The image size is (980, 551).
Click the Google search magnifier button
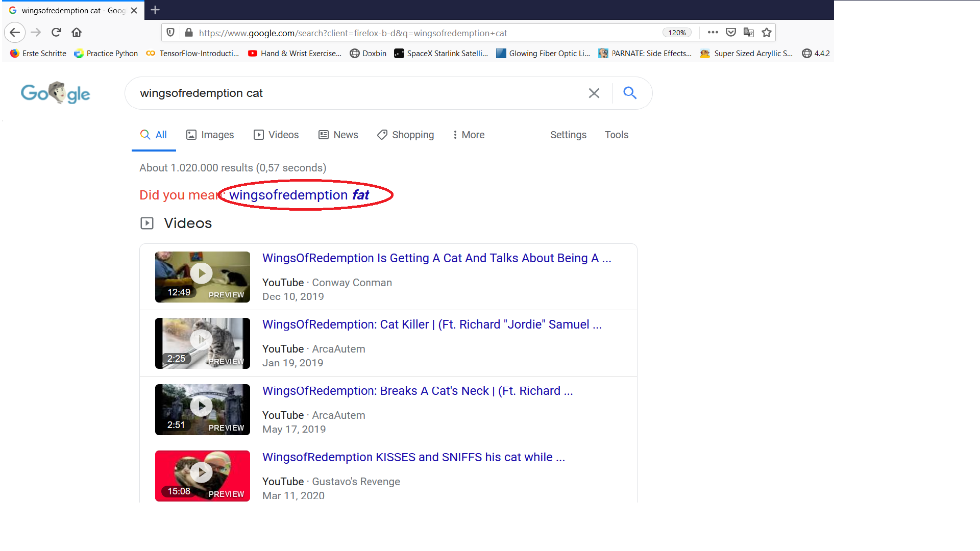coord(629,93)
